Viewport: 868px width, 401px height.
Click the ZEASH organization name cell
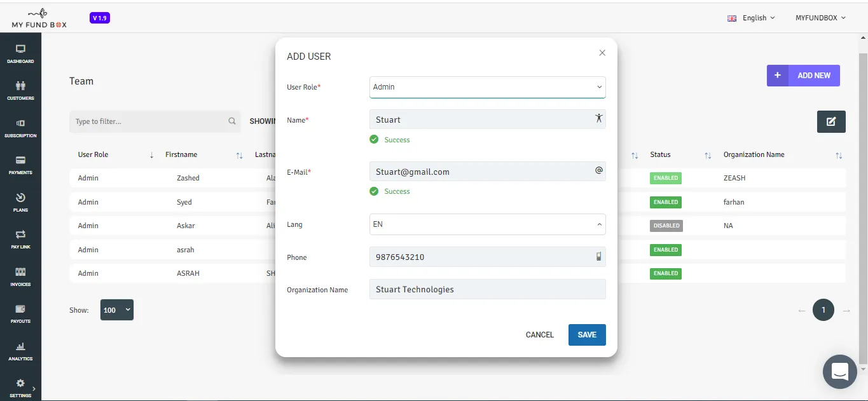[734, 178]
